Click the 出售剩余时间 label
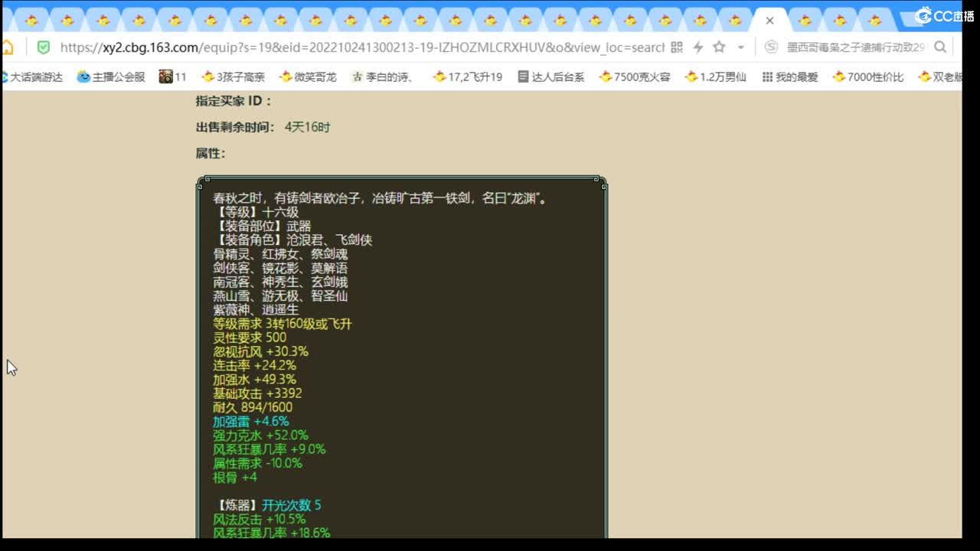Viewport: 980px width, 551px height. click(235, 127)
